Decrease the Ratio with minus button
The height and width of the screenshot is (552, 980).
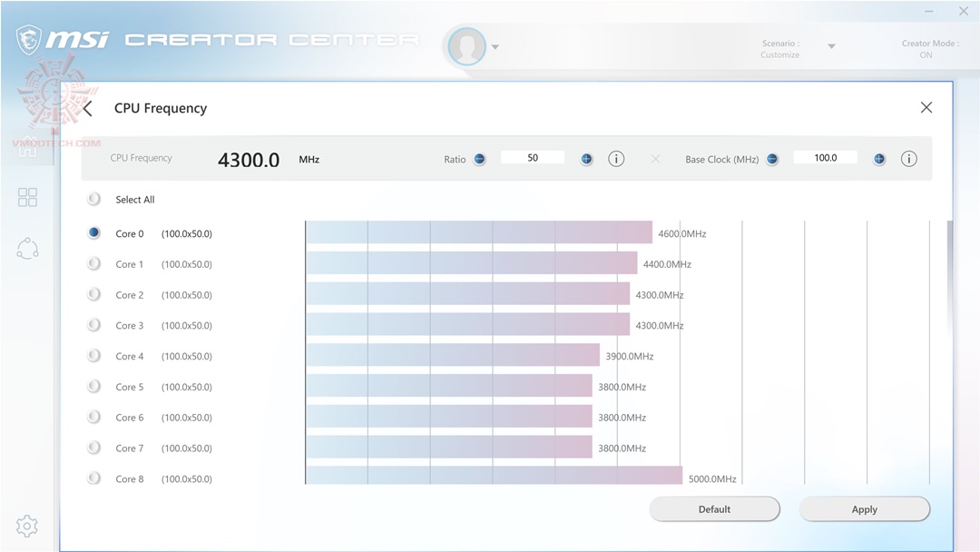(479, 159)
